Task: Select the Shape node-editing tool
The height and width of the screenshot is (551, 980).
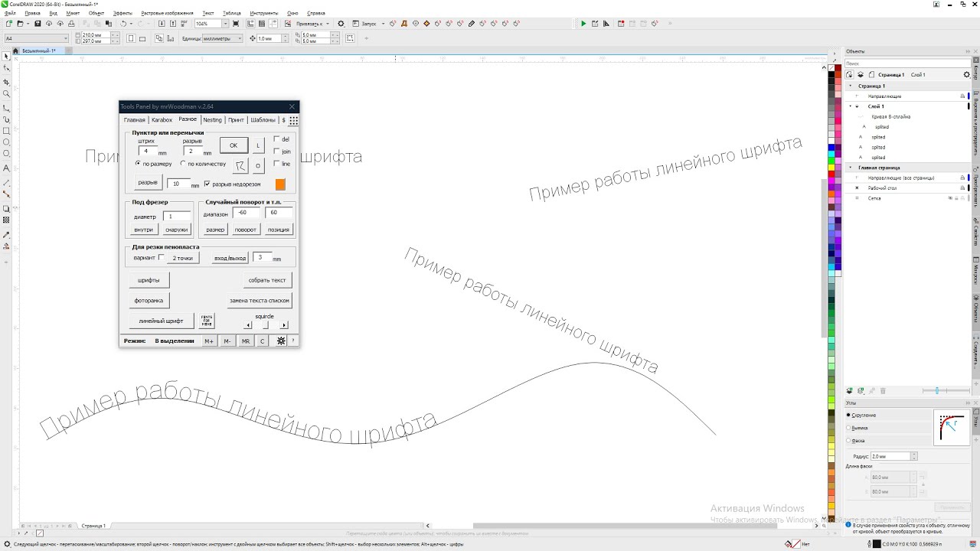Action: pyautogui.click(x=6, y=69)
